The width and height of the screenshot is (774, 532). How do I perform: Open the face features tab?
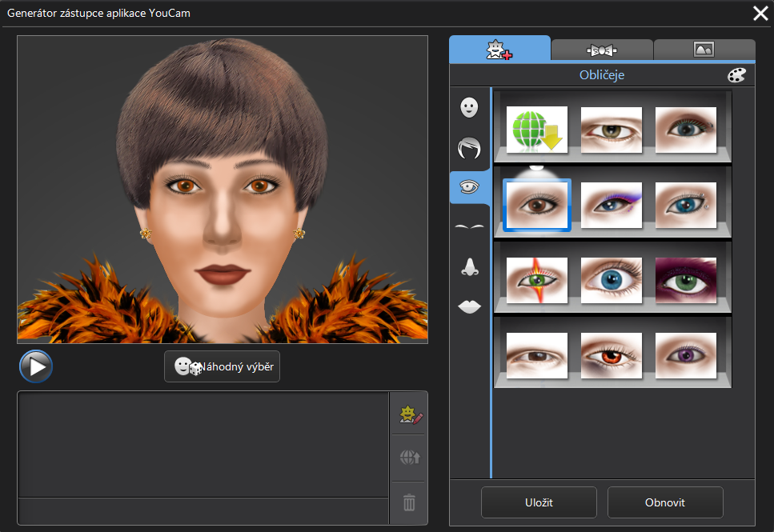pos(499,50)
